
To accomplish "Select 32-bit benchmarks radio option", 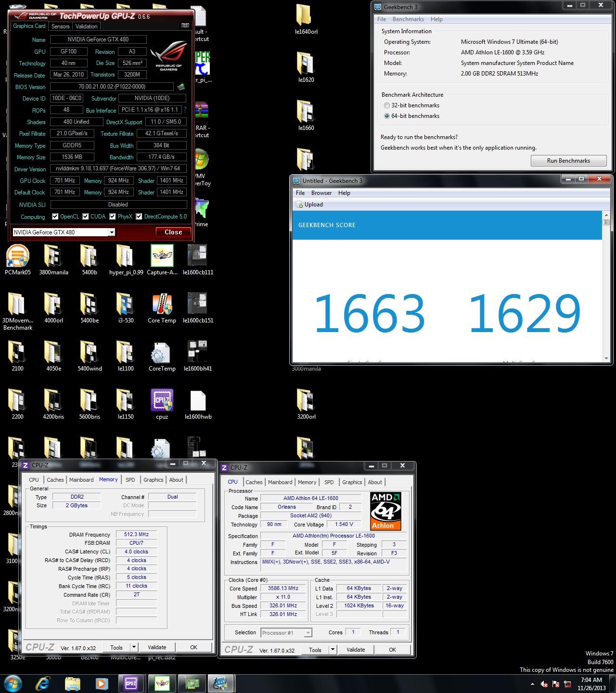I will 387,105.
